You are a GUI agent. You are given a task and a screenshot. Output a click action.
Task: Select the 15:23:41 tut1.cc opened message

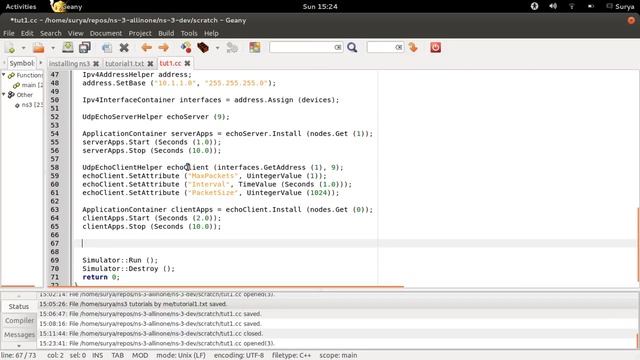tap(157, 343)
